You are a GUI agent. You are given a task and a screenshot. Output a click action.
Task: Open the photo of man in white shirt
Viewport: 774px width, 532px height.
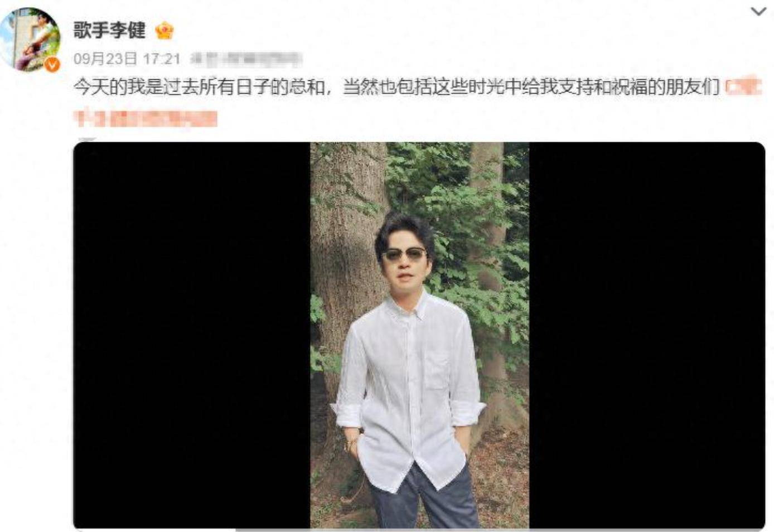pos(419,335)
